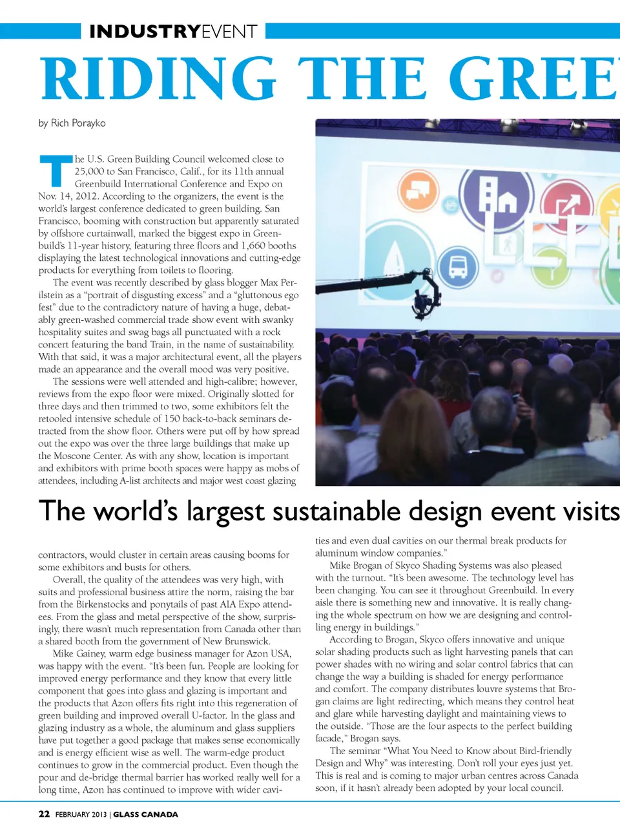Screen dimensions: 620x840
Task: Select the author byline Rich Porayko
Action: (72, 123)
